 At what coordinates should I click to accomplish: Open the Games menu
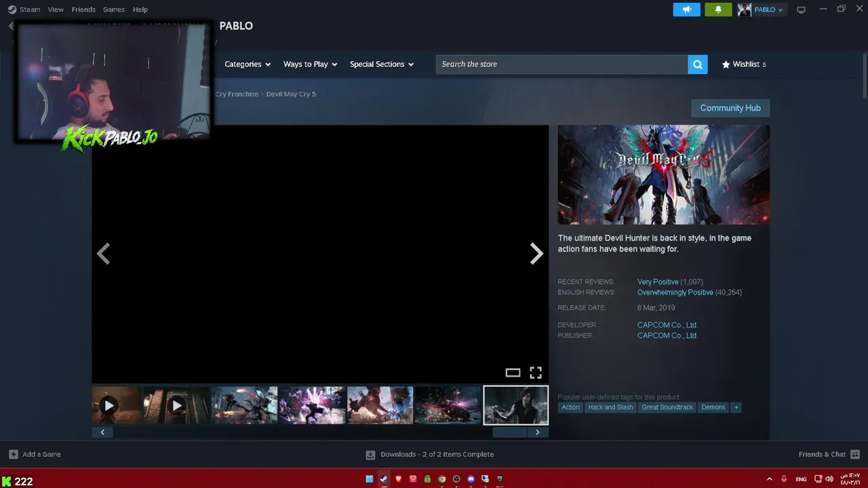point(114,9)
